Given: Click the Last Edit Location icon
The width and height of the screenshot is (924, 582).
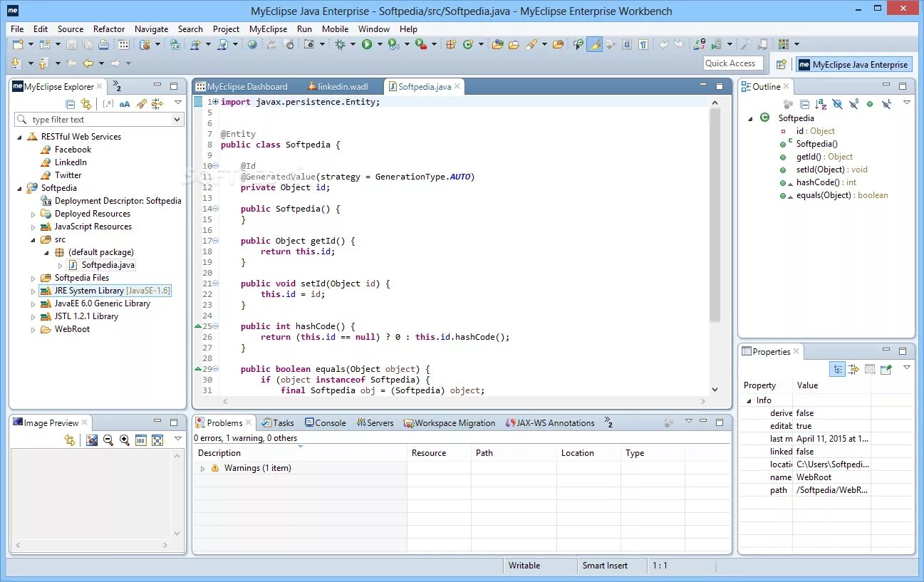Looking at the screenshot, I should [x=72, y=63].
